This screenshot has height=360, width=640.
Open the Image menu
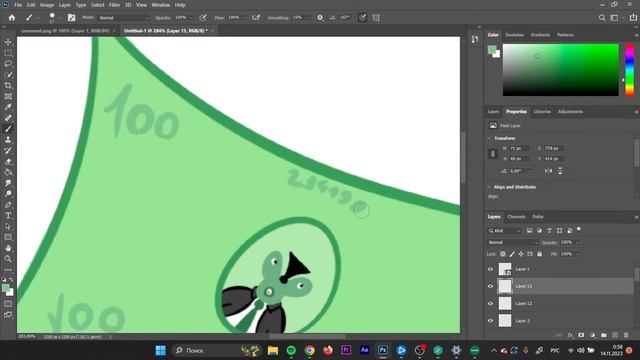point(47,5)
